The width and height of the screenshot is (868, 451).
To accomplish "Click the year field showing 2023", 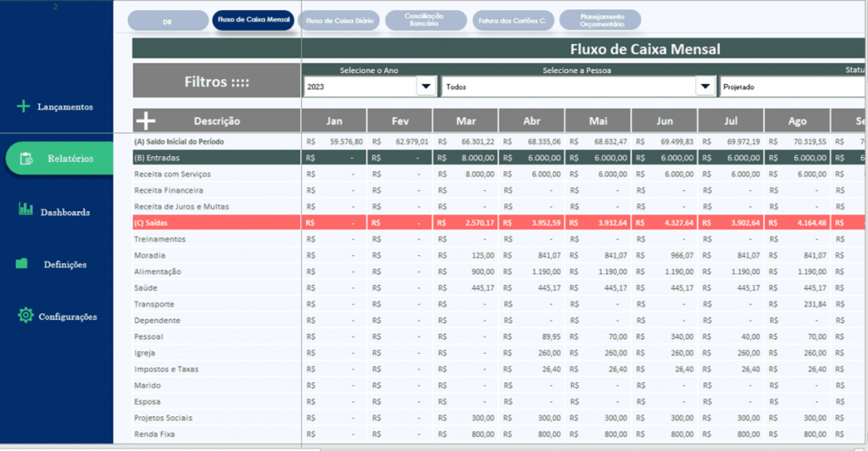I will pos(360,86).
